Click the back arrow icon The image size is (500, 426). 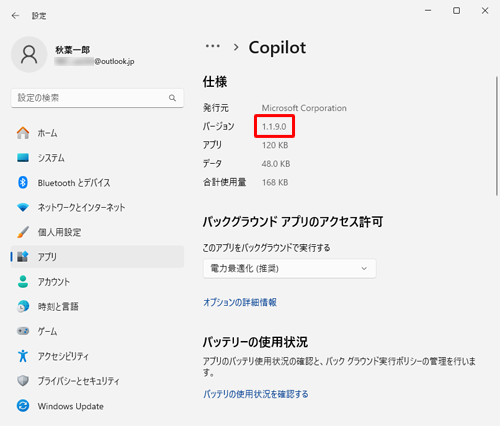pos(15,16)
